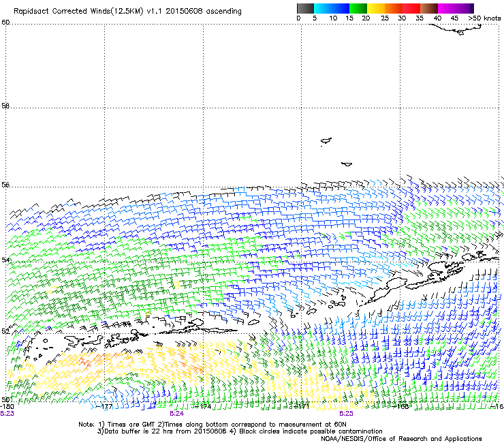
Task: Click the brown 35-40 knots legend color
Action: pyautogui.click(x=429, y=8)
